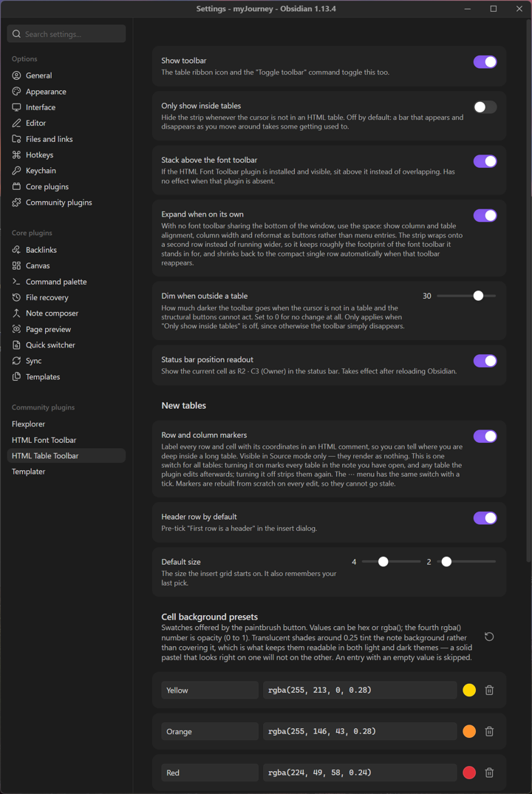Open the Orange preset color picker swatch
Image resolution: width=532 pixels, height=794 pixels.
pyautogui.click(x=469, y=731)
